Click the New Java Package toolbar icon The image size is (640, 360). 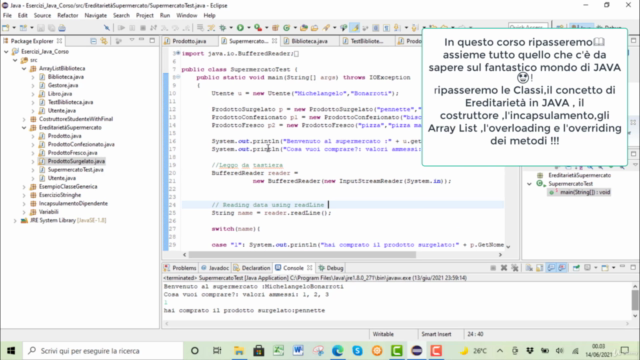(x=276, y=28)
